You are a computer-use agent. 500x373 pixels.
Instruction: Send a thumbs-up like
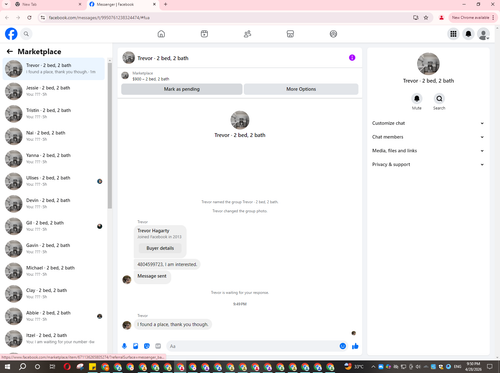pyautogui.click(x=355, y=346)
